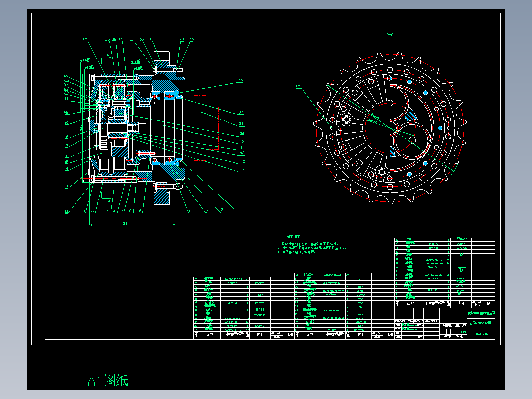The width and height of the screenshot is (532, 399).
Task: Select part callout number 33
Action: 151,39
